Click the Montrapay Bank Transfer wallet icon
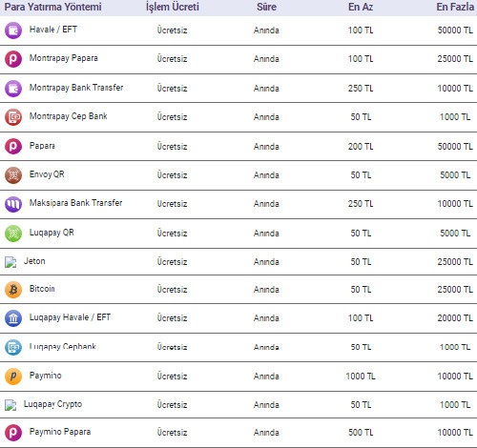The height and width of the screenshot is (448, 477). point(13,89)
